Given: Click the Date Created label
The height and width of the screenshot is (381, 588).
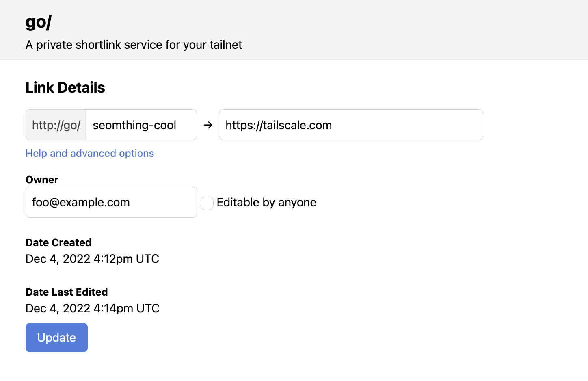Looking at the screenshot, I should 58,242.
